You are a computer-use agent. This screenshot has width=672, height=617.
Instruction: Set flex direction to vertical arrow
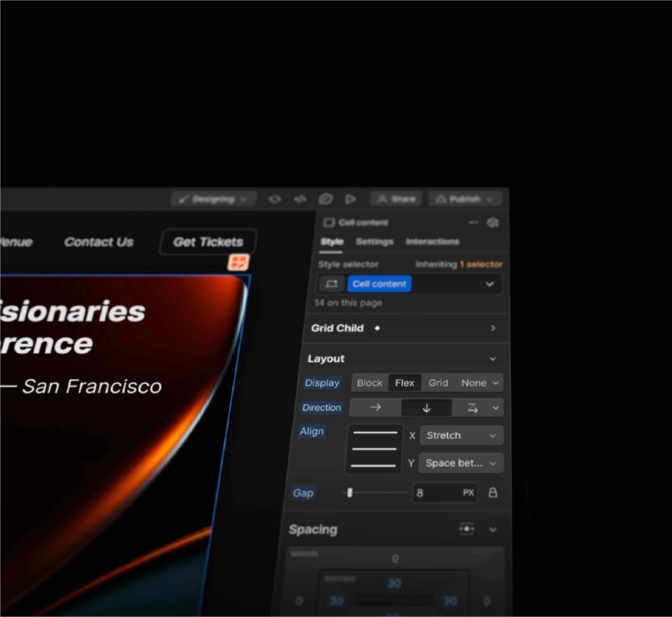point(427,408)
